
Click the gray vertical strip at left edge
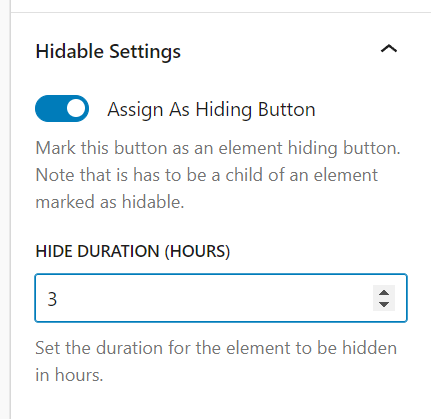(5, 209)
